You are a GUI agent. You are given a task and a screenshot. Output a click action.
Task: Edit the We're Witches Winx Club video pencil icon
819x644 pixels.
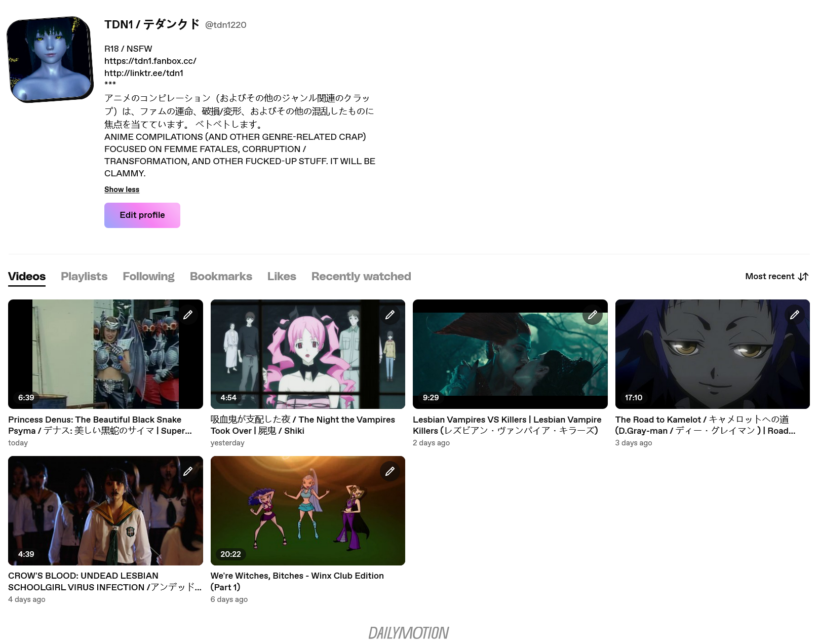[x=389, y=471]
